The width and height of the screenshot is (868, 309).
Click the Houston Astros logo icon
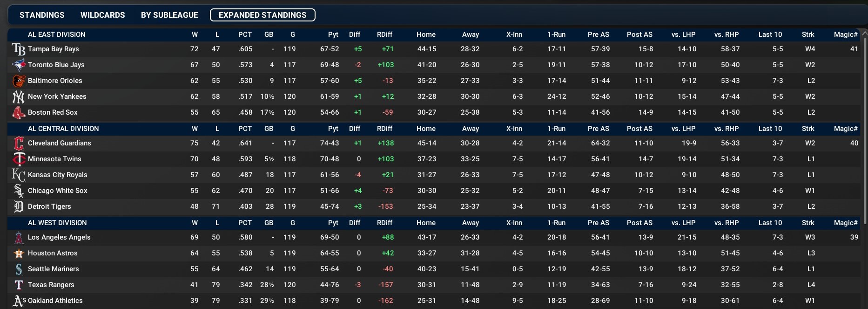coord(19,253)
